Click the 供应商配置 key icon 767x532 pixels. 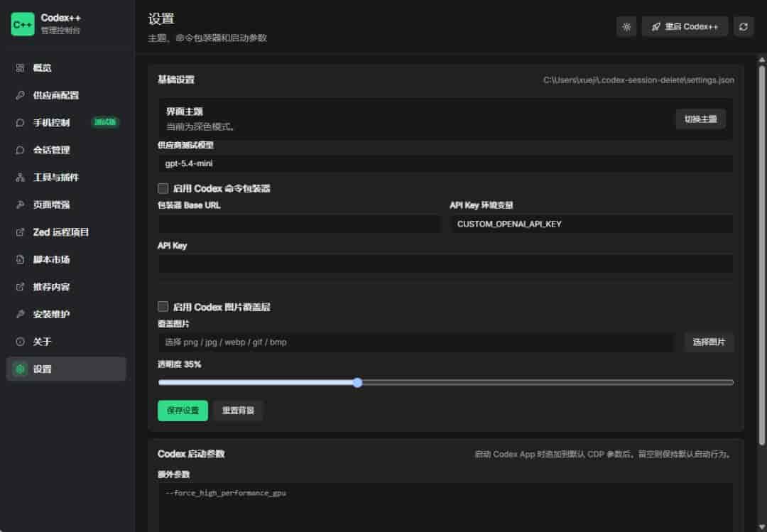tap(20, 95)
